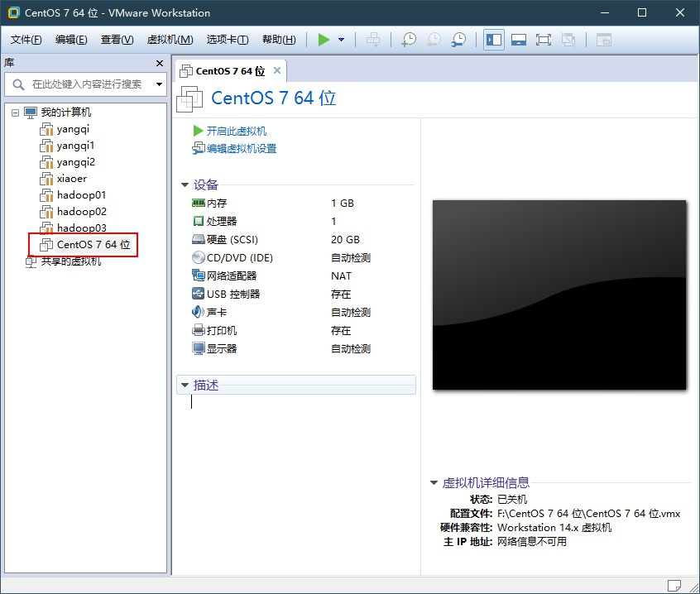Screen dimensions: 700x594
Task: Click the message log icon in status bar
Action: click(x=674, y=585)
